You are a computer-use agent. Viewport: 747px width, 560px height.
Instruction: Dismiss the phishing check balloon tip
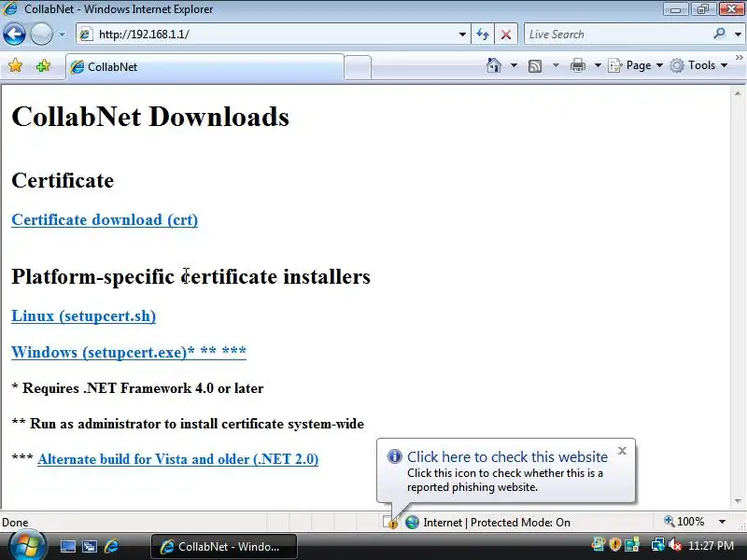click(x=622, y=451)
